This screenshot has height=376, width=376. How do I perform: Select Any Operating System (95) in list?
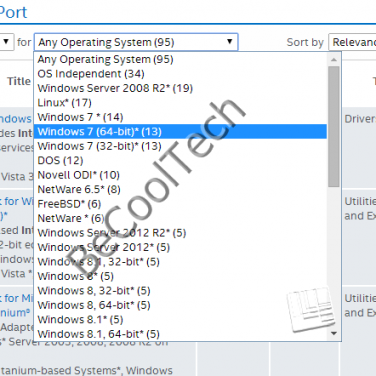180,59
